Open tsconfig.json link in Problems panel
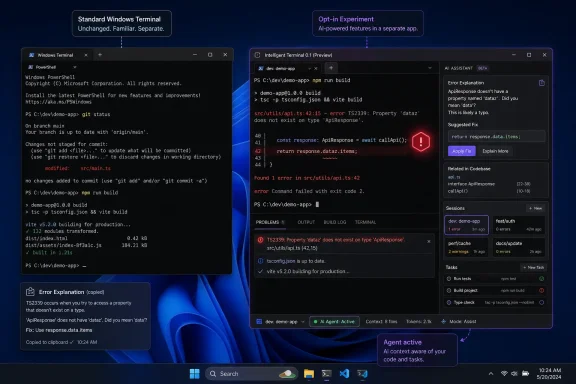This screenshot has width=576, height=384. coord(281,261)
